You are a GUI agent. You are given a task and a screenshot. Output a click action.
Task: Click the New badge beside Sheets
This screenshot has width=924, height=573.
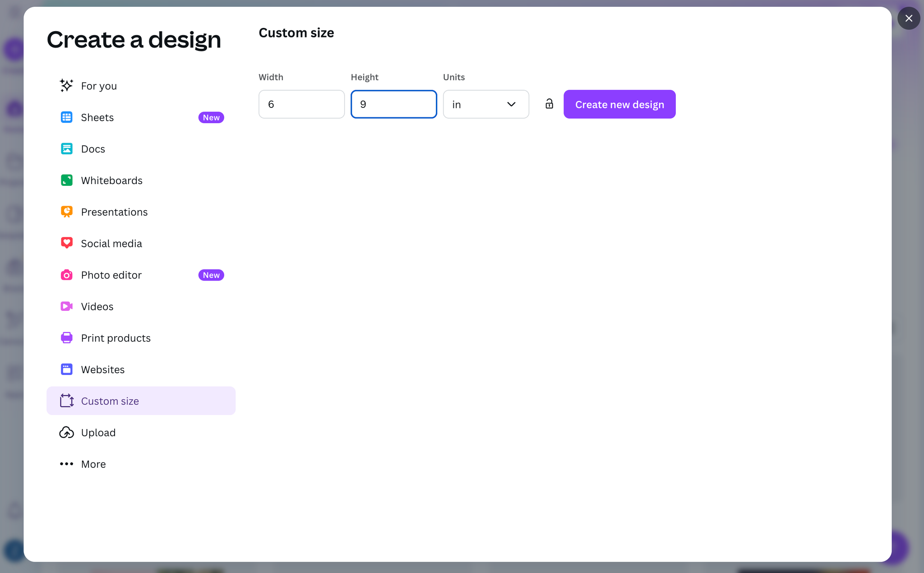pos(211,117)
